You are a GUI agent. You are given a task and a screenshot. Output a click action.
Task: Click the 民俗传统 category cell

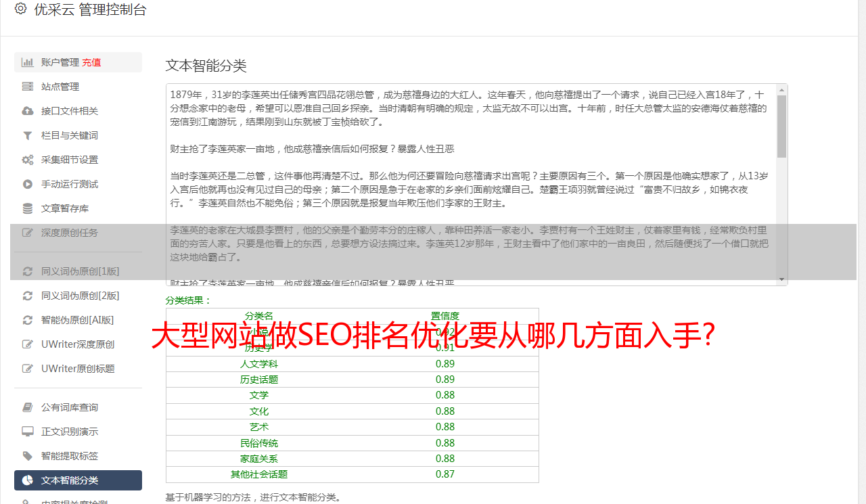[259, 443]
